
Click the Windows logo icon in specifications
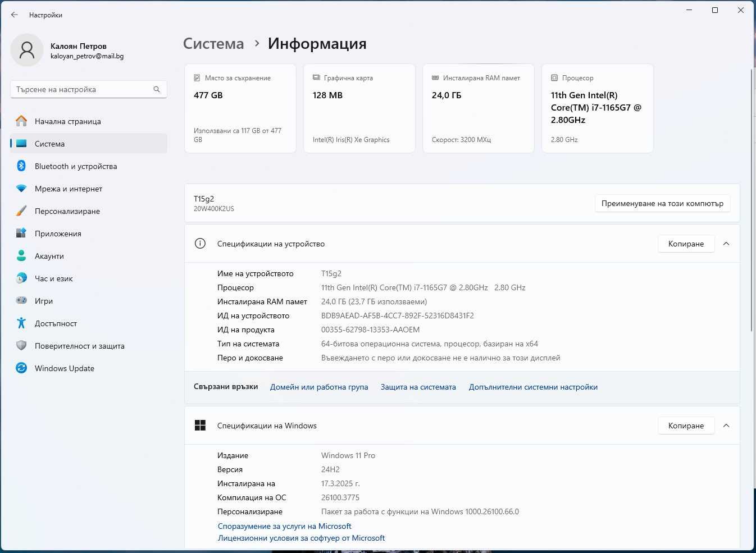(x=200, y=426)
